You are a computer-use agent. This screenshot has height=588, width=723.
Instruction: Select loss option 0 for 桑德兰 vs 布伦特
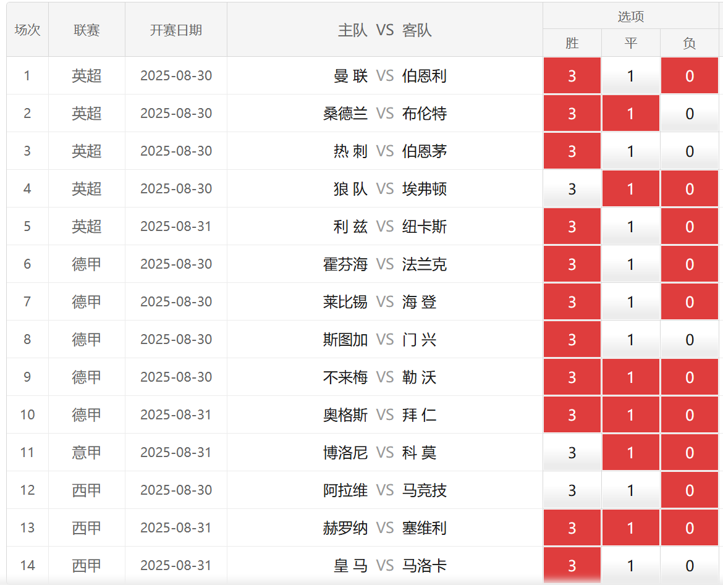(x=690, y=114)
